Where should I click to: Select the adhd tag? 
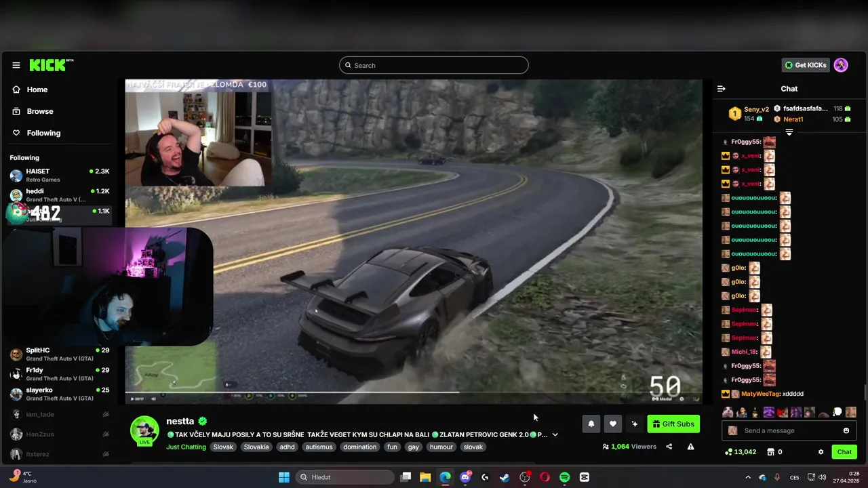pyautogui.click(x=287, y=447)
